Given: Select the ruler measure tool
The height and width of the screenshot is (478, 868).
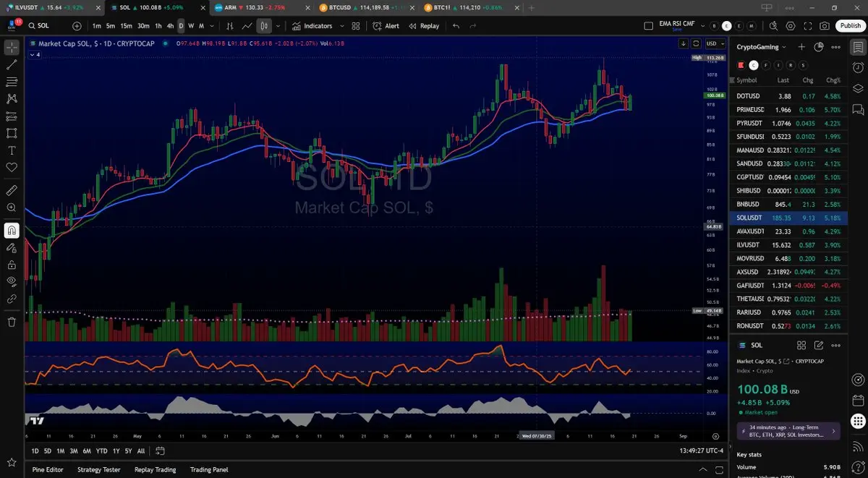Looking at the screenshot, I should (12, 190).
